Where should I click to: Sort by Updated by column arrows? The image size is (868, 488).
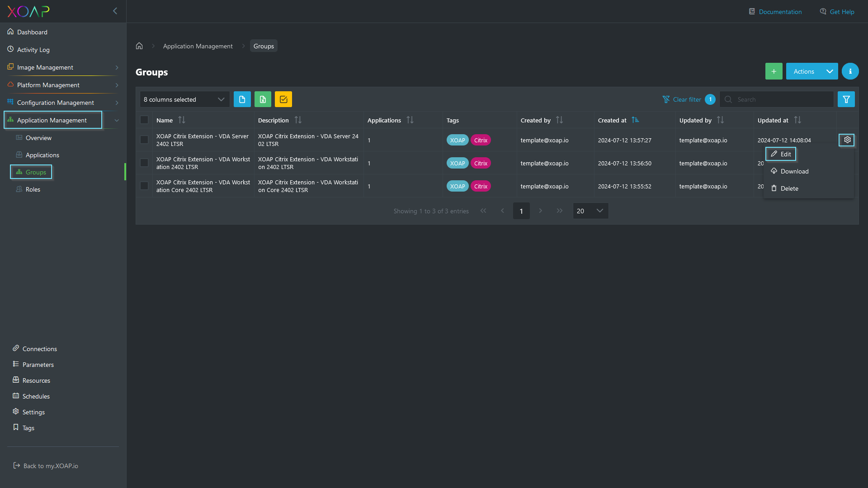click(720, 120)
